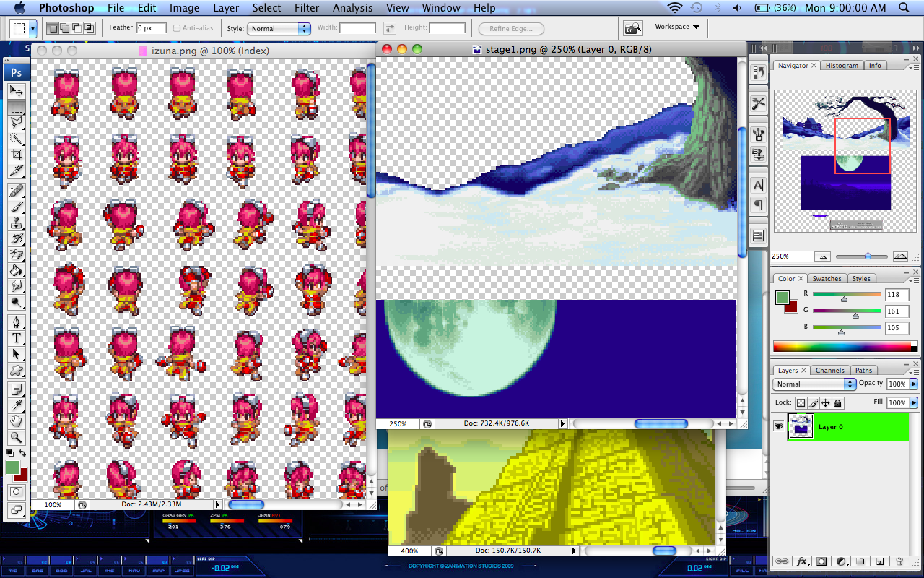Toggle the lock all button
The height and width of the screenshot is (578, 924).
[837, 403]
